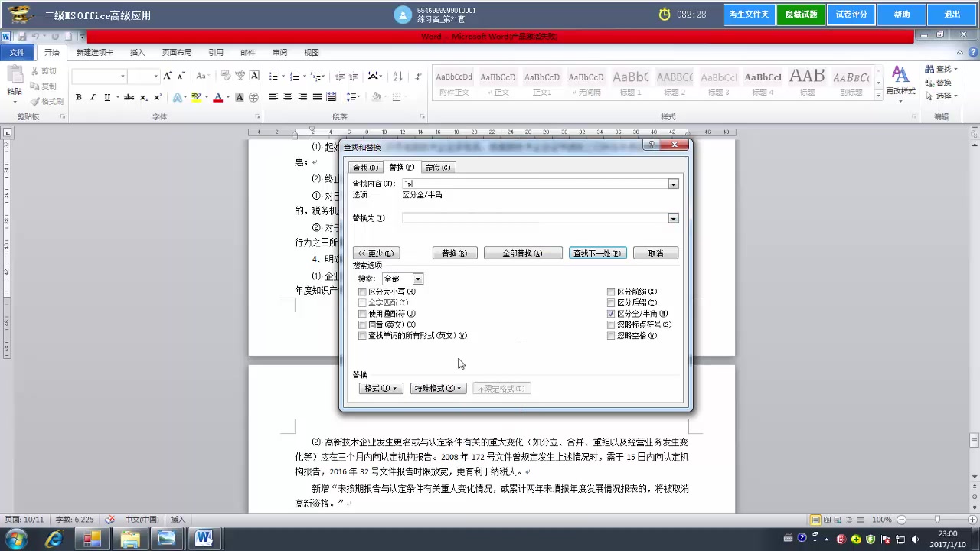Enable 区分后缀 checkbox
980x551 pixels.
611,303
